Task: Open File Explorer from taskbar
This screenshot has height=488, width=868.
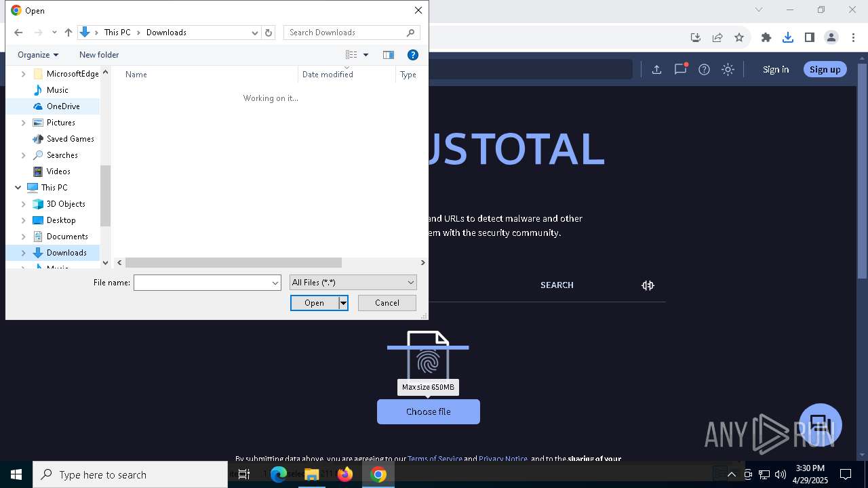Action: pos(312,474)
